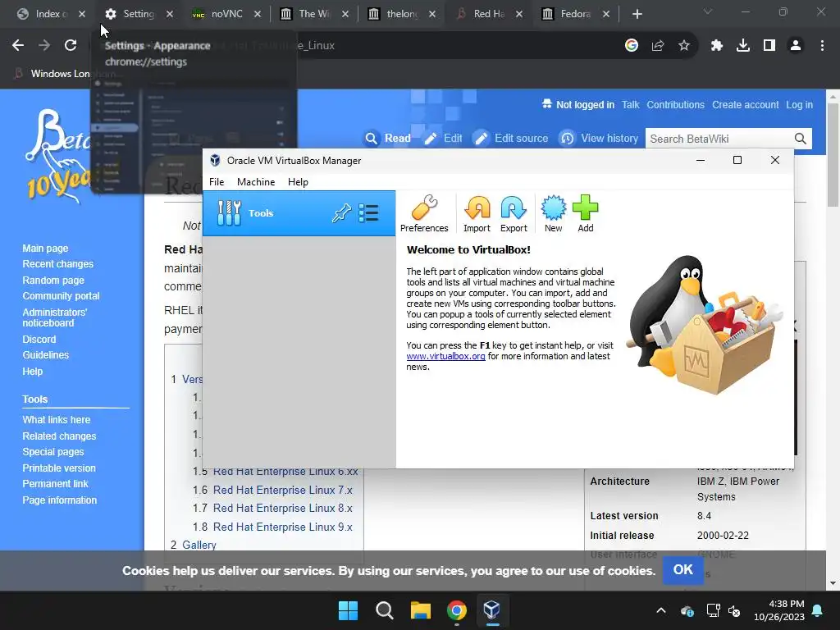Click the Tools pin icon
The height and width of the screenshot is (630, 840).
click(342, 213)
